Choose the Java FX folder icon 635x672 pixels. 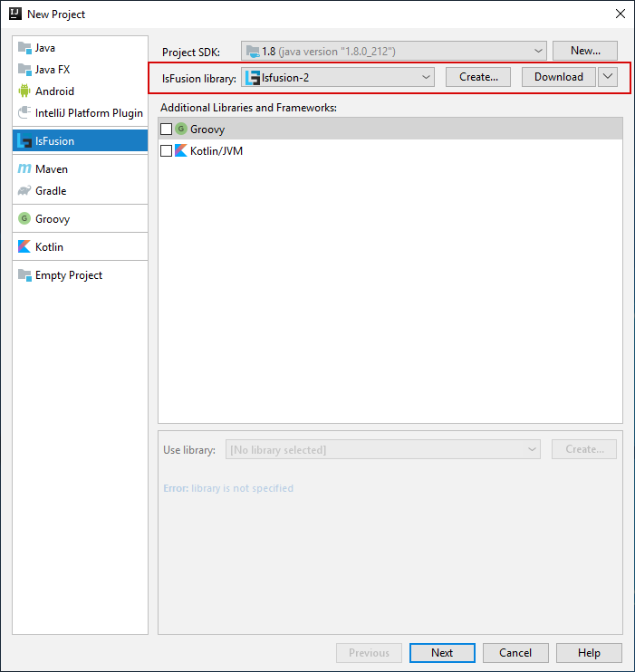[x=24, y=69]
